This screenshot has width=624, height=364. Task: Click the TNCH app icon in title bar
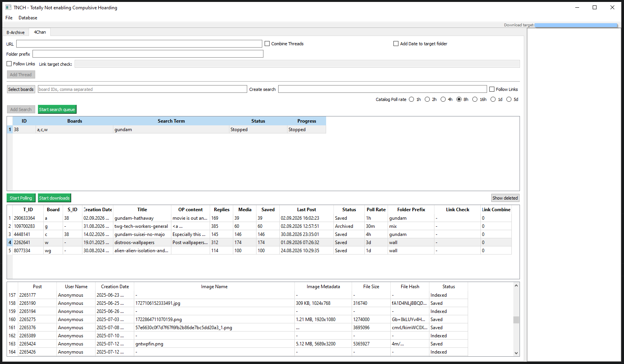[9, 7]
